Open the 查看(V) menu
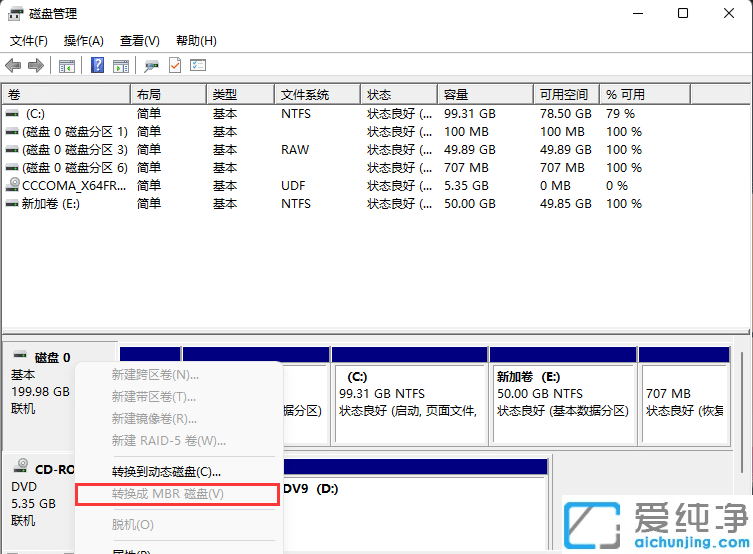This screenshot has width=753, height=554. pos(140,41)
